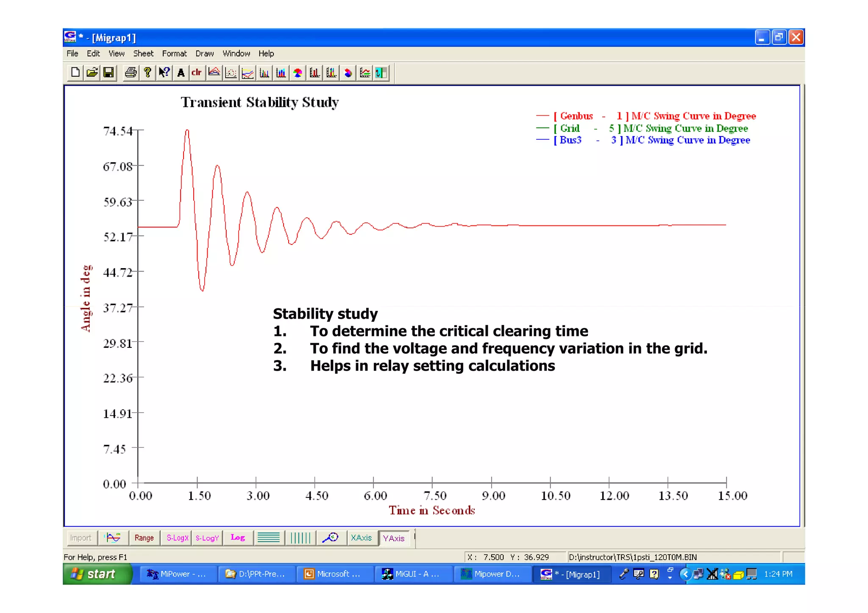Click the Bus3 blue legend entry

point(643,140)
